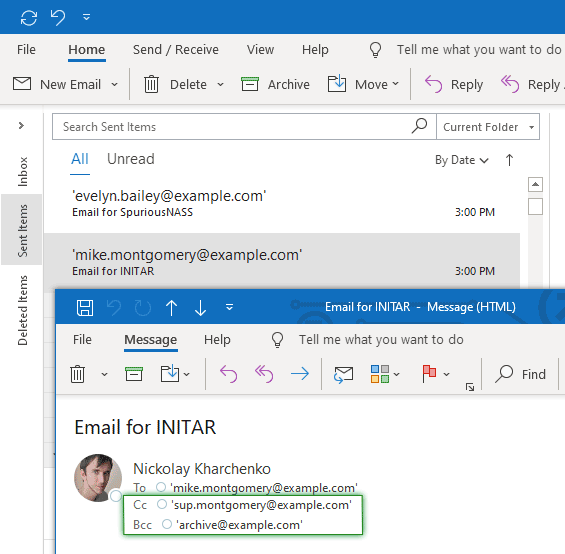
Task: Click the Categorize colored squares icon
Action: (380, 374)
